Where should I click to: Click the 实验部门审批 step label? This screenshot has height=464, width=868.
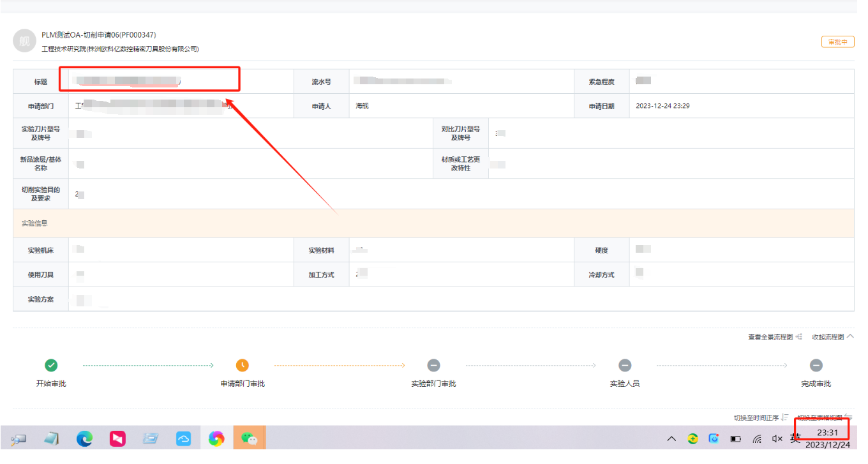[x=433, y=384]
